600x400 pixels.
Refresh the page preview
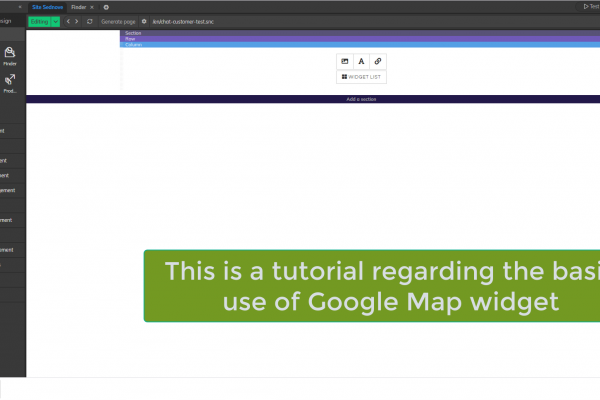tap(90, 21)
